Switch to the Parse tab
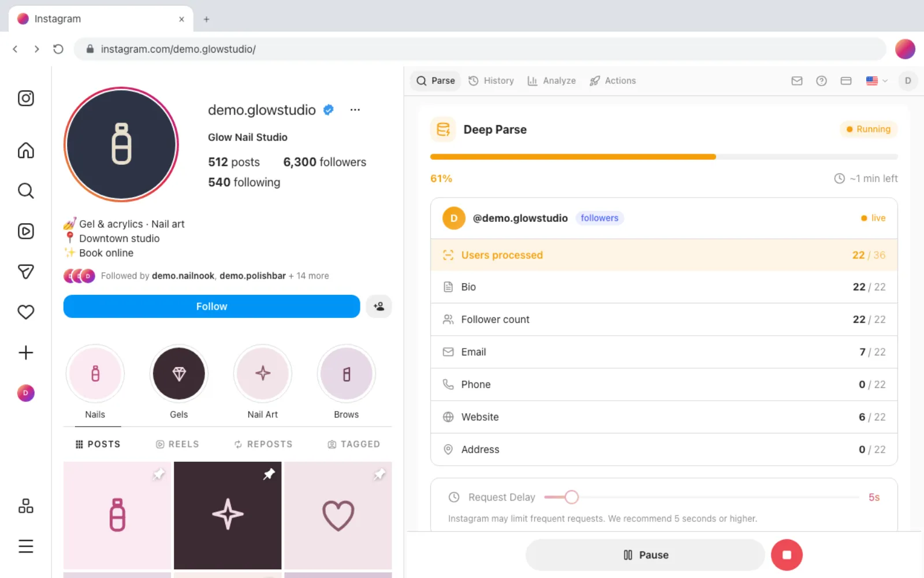 click(x=436, y=81)
